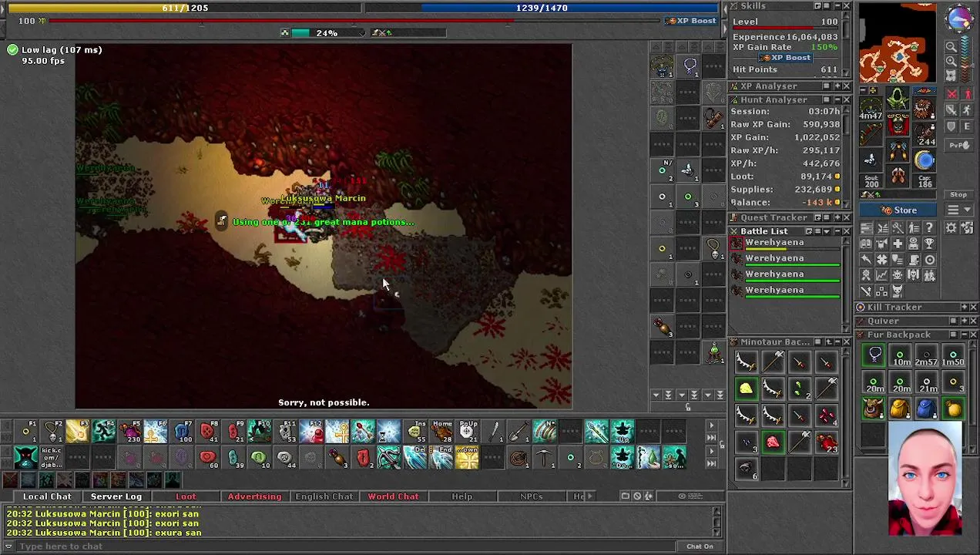The image size is (980, 555).
Task: Switch to the Server Log tab
Action: 116,496
